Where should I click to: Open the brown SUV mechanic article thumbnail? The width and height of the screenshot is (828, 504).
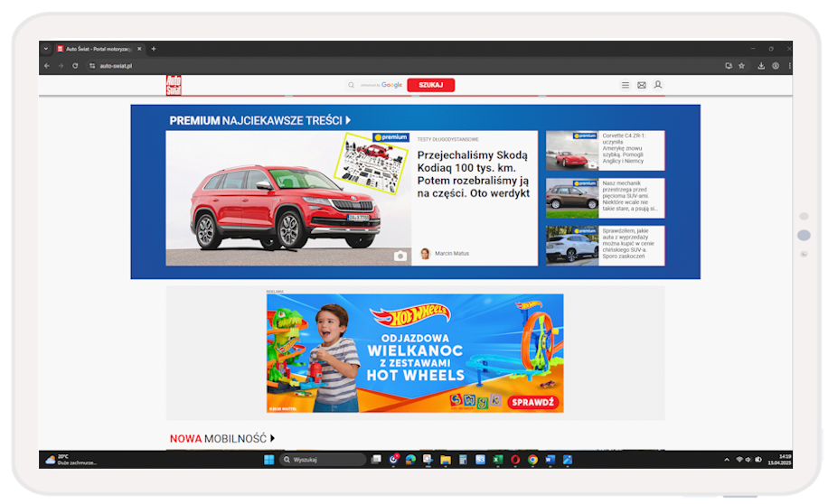coord(572,198)
